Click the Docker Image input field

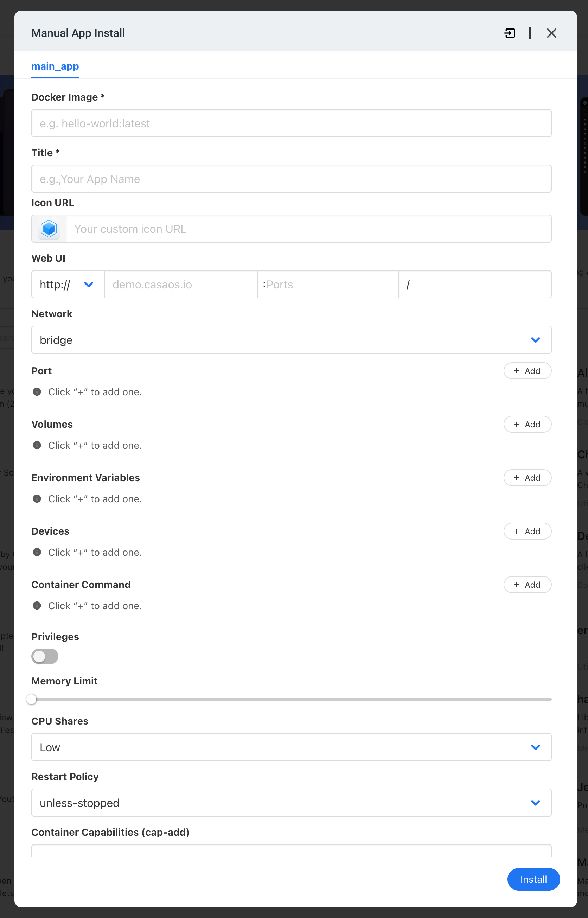(291, 123)
